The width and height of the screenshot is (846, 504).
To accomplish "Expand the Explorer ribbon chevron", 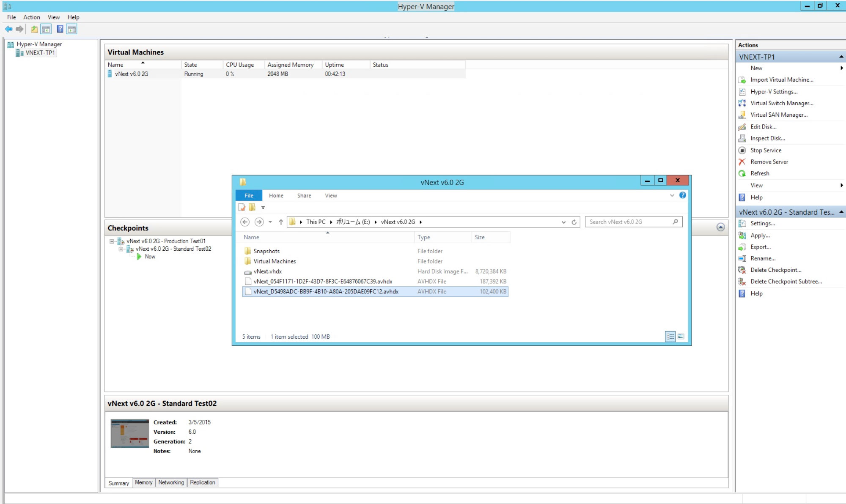I will [672, 195].
